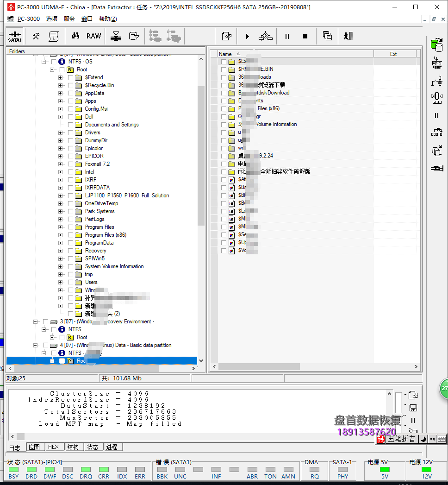Click the SATA1 port icon
The image size is (448, 485).
click(x=15, y=37)
